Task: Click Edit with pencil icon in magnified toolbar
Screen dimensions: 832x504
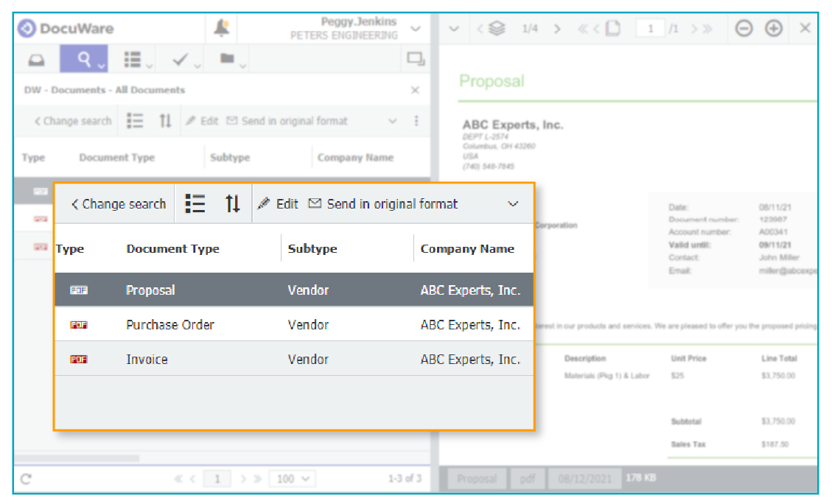Action: 278,204
